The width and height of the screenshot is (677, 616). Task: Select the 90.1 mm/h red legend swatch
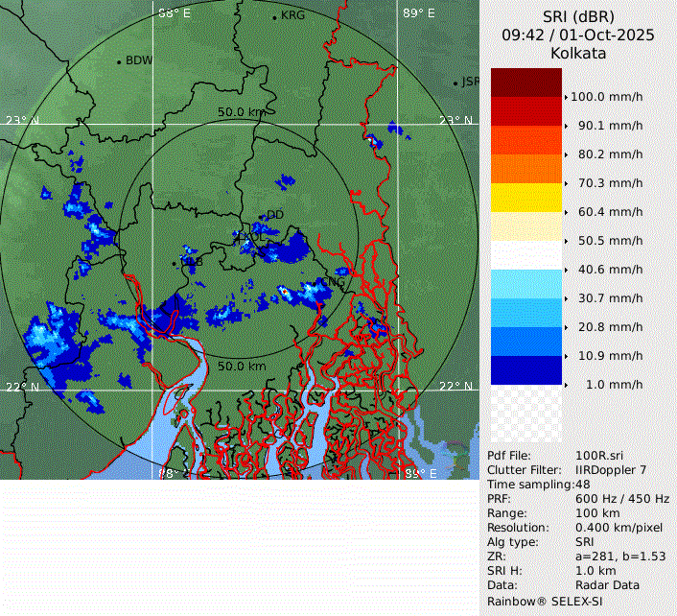(525, 111)
